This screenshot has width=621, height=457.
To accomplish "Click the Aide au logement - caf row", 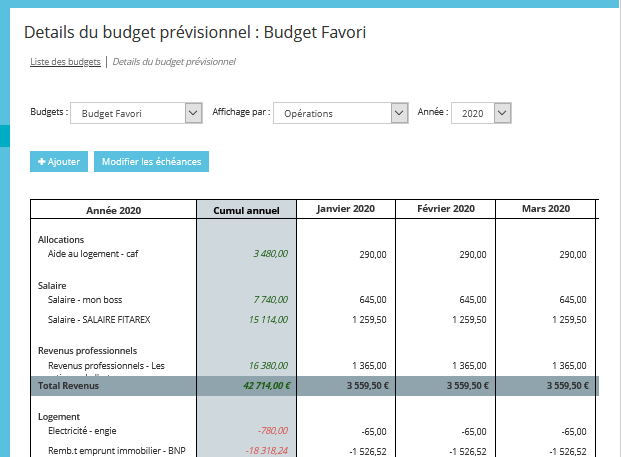I will coord(93,254).
